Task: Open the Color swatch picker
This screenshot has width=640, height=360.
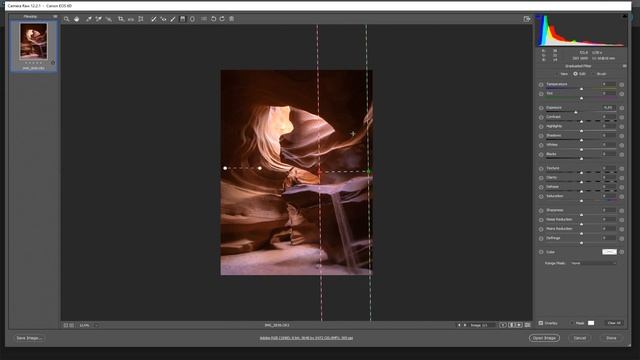Action: [609, 252]
